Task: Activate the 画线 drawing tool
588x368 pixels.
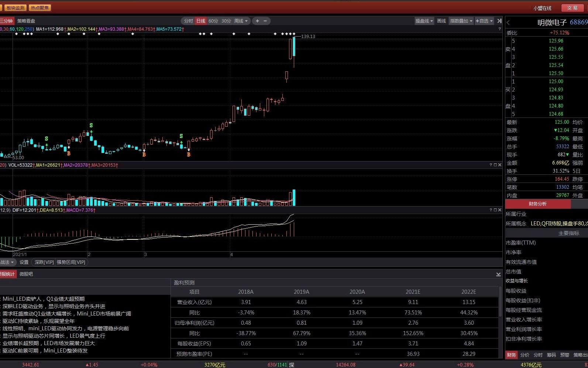Action: click(x=441, y=21)
